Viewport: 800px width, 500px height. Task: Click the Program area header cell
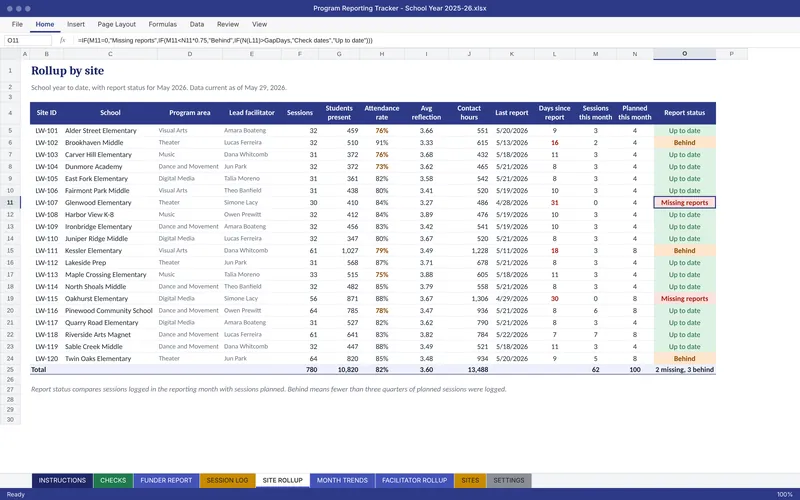pos(189,113)
